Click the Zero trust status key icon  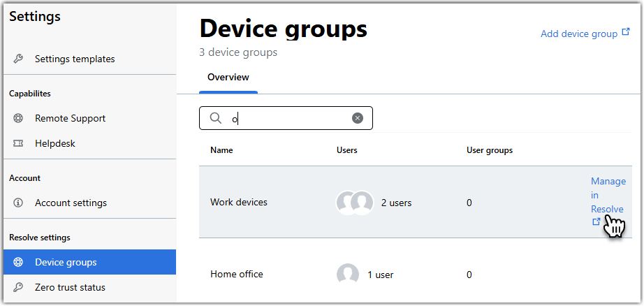(x=18, y=287)
